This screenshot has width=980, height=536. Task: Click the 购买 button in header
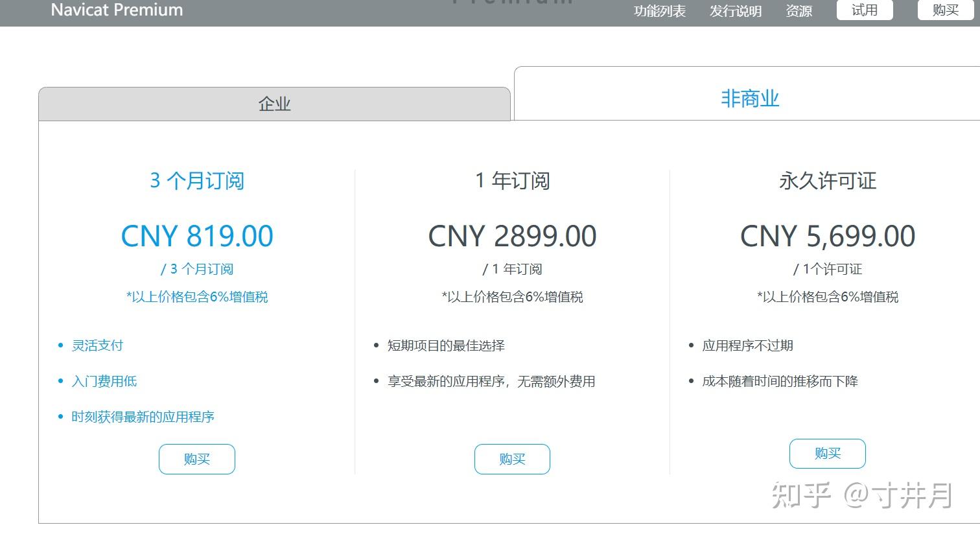tap(946, 10)
